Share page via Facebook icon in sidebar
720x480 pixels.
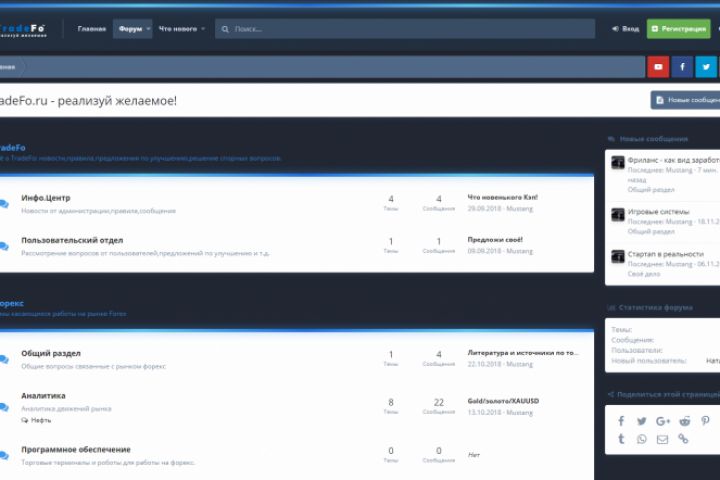pos(621,421)
